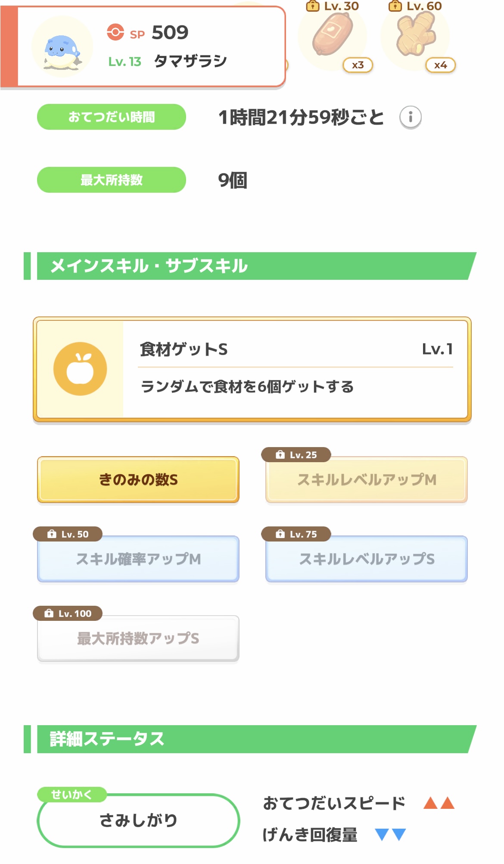Tap the きのみの数S sub skill button
Screen dimensions: 504x864
pos(138,479)
